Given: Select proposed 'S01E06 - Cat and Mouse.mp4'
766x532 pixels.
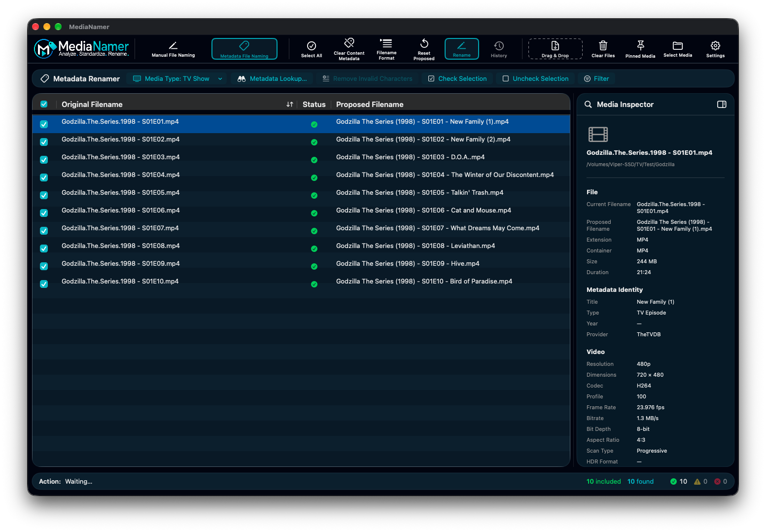Looking at the screenshot, I should tap(423, 210).
